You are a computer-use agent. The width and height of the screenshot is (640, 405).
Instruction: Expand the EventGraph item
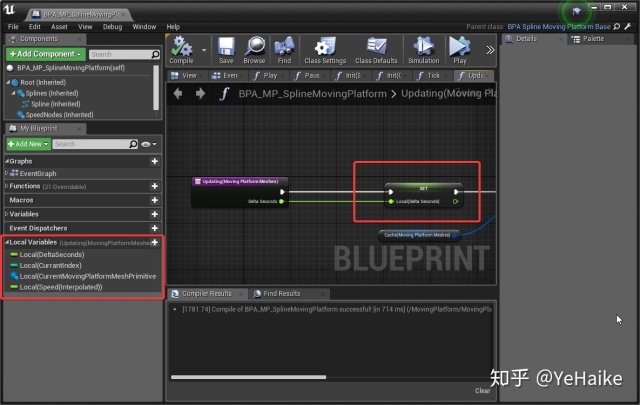[x=7, y=173]
